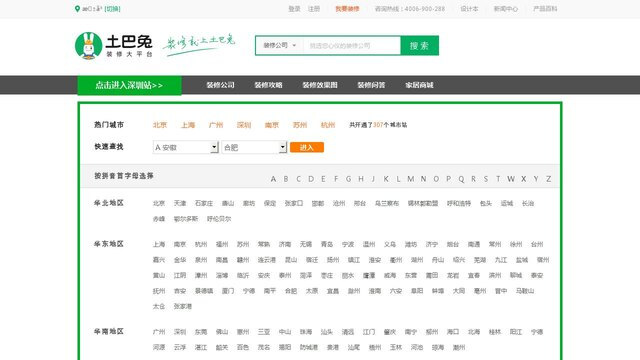The image size is (640, 360).
Task: Select 景德镇 in the 华东地区 list
Action: (x=204, y=291)
